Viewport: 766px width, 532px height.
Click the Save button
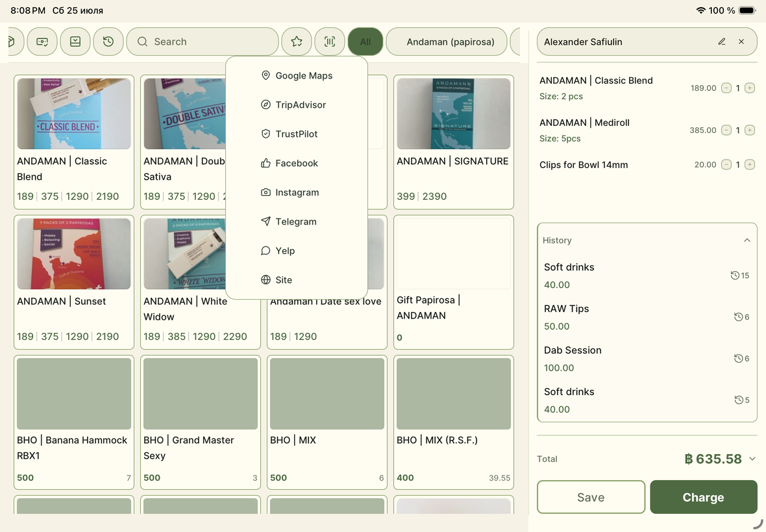(x=591, y=497)
